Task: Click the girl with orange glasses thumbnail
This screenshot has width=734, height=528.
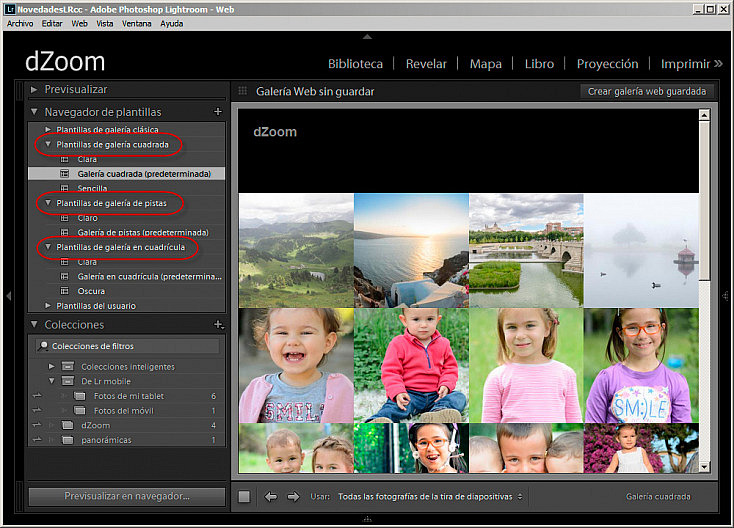Action: pos(641,366)
